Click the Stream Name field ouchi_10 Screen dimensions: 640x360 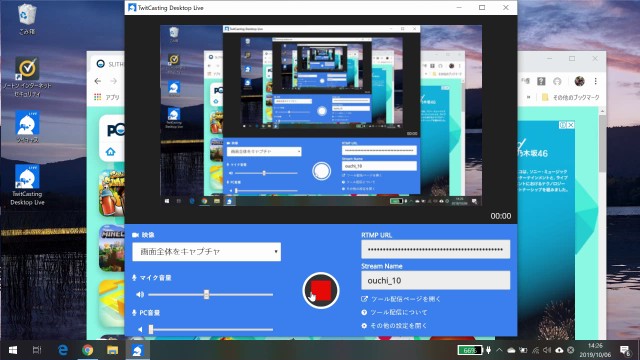436,280
